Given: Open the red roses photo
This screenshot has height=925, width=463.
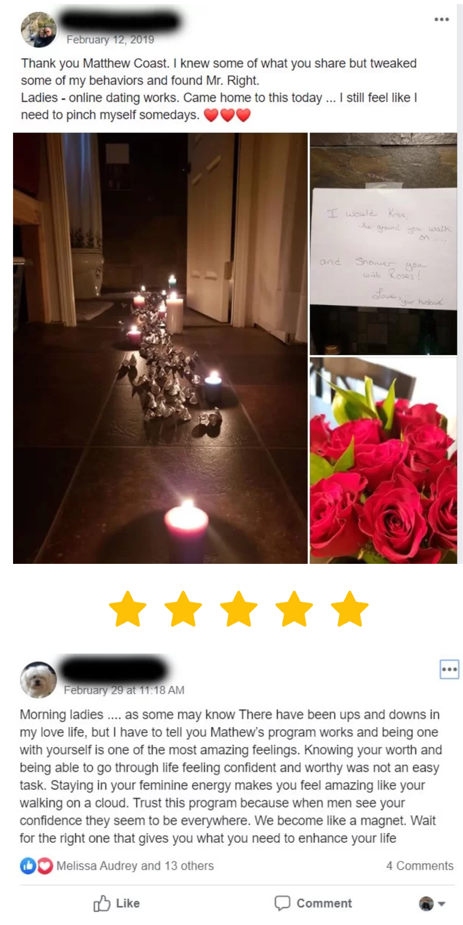Looking at the screenshot, I should tap(383, 461).
